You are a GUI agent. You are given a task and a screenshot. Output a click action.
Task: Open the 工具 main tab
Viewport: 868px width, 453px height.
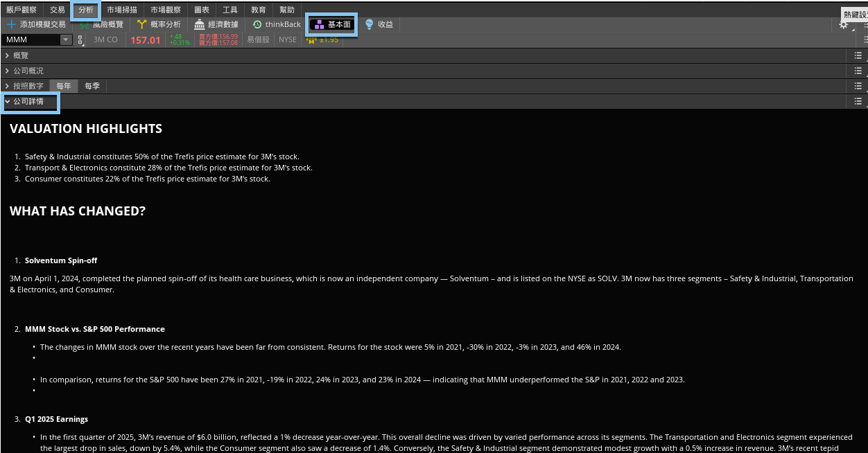pyautogui.click(x=230, y=10)
